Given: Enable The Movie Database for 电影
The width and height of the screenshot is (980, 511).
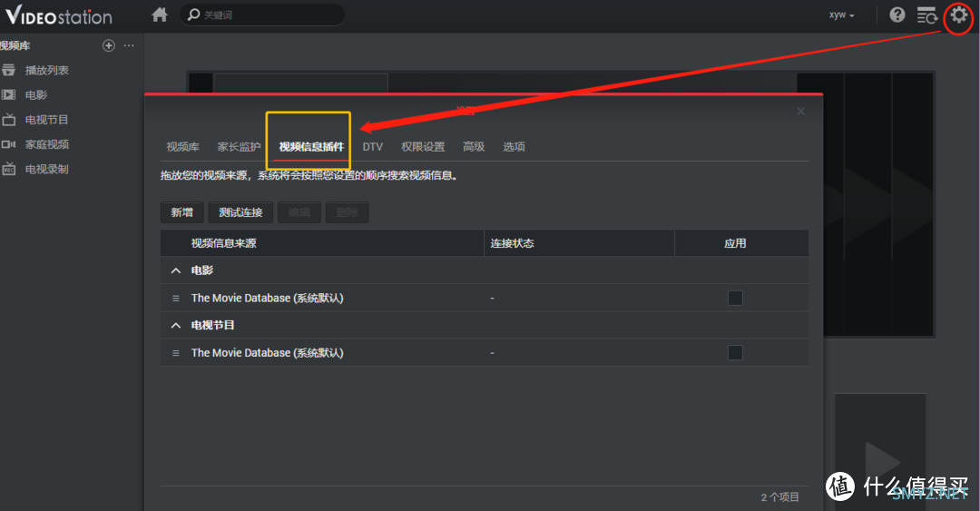Looking at the screenshot, I should click(x=735, y=299).
